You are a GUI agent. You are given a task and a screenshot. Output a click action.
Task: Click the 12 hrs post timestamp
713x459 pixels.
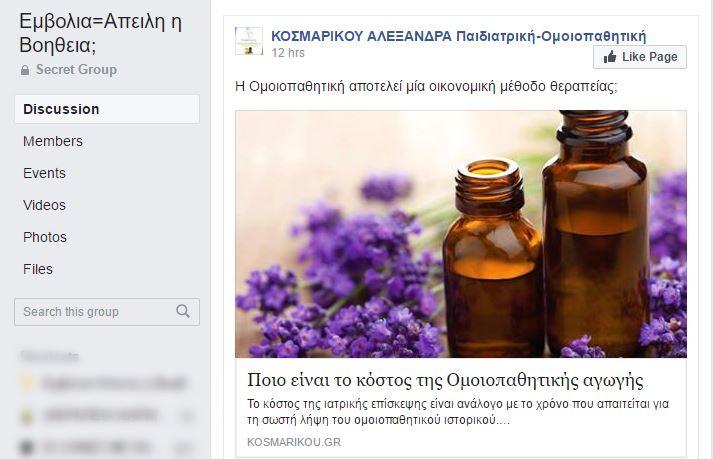point(288,53)
